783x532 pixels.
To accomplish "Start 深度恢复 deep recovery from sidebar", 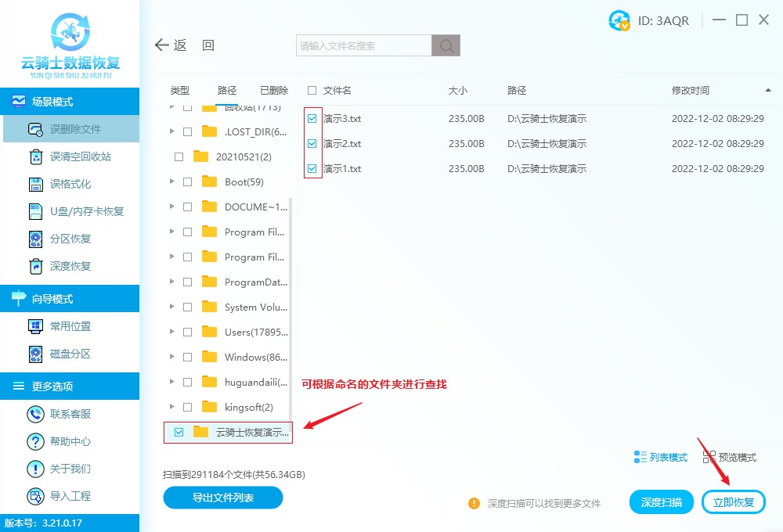I will point(36,266).
